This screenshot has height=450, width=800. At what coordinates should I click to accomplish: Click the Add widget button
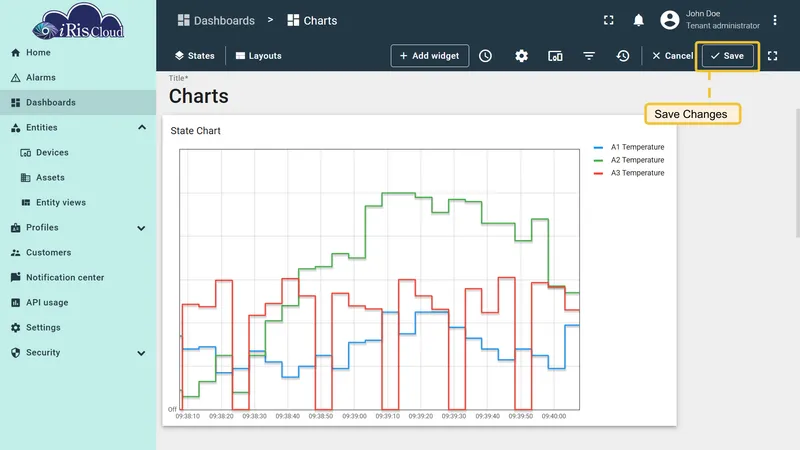pos(430,56)
